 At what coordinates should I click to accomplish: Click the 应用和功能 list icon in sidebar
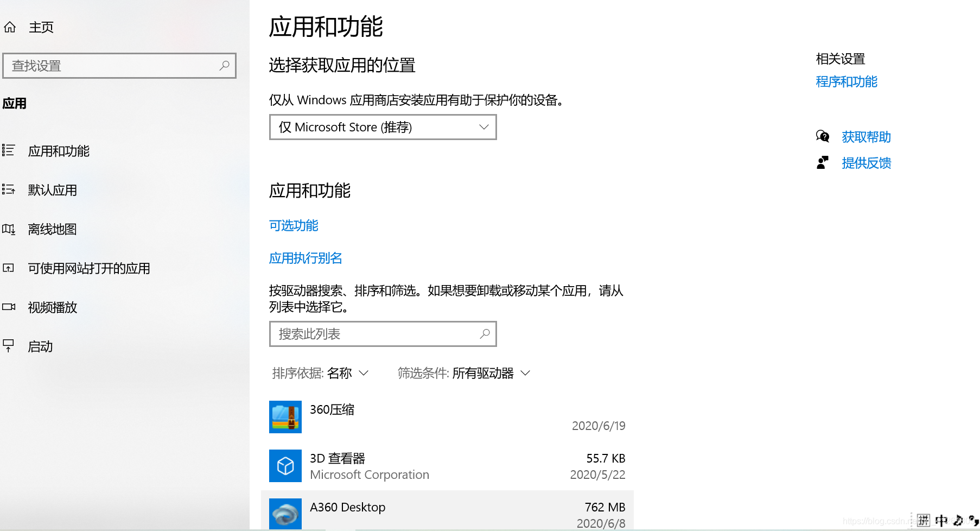pos(8,150)
